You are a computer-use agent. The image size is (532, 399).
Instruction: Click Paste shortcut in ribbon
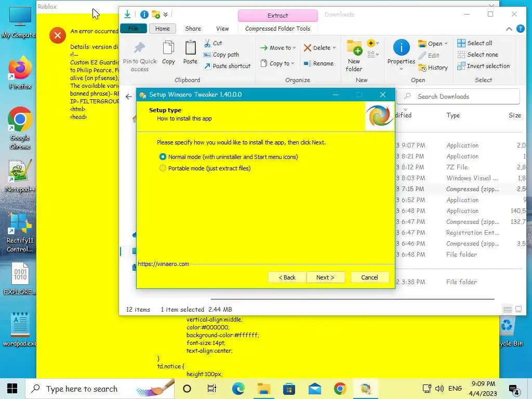(227, 66)
